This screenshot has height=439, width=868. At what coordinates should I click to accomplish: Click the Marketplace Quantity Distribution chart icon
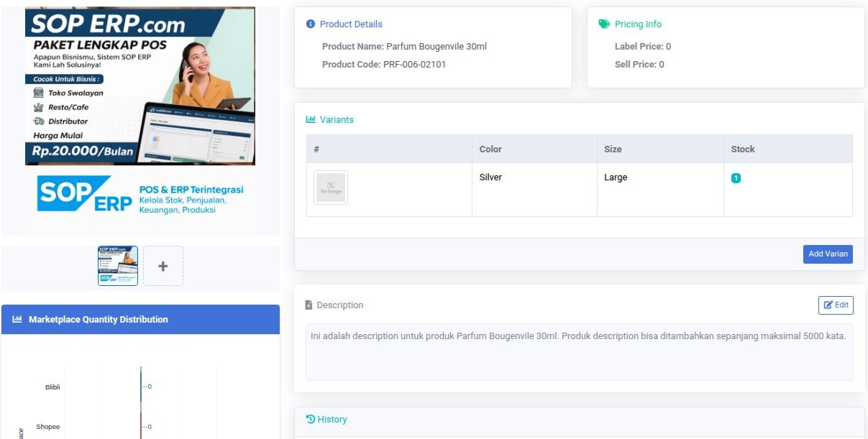17,320
